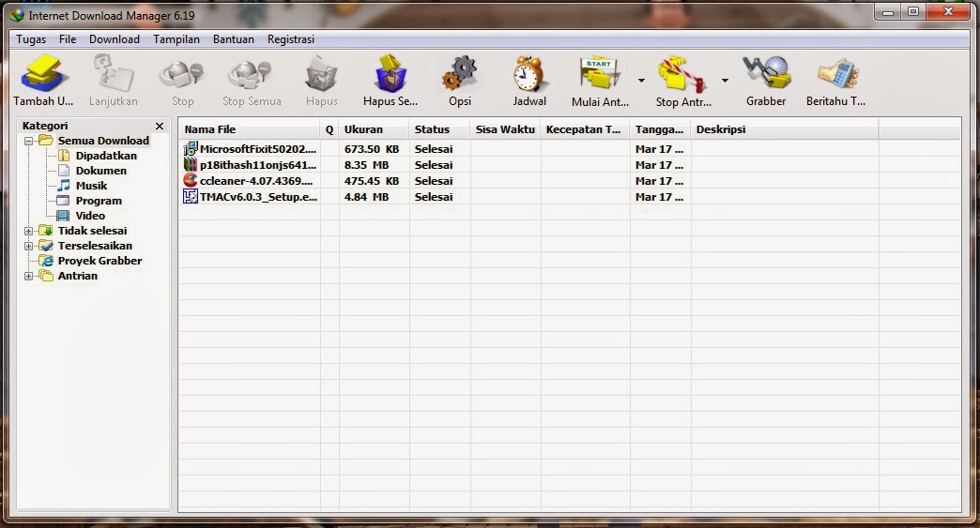Click the TMAC setup file icon
The width and height of the screenshot is (980, 528).
pos(190,197)
